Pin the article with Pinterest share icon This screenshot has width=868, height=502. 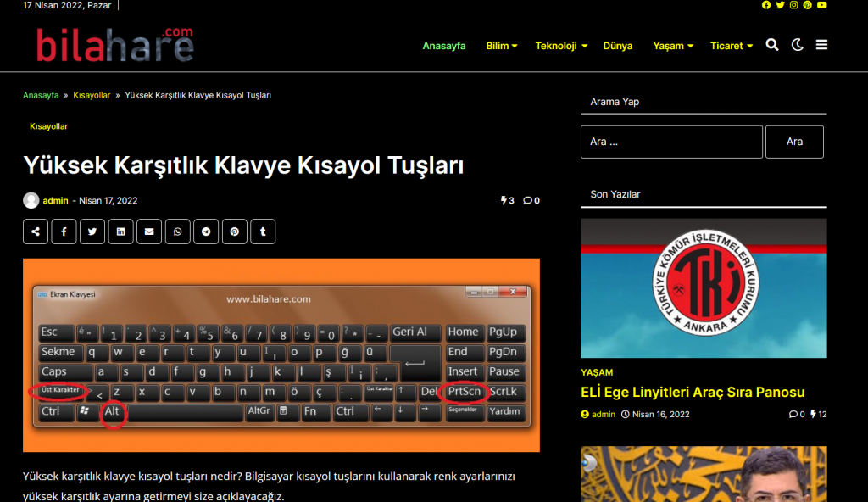[234, 231]
